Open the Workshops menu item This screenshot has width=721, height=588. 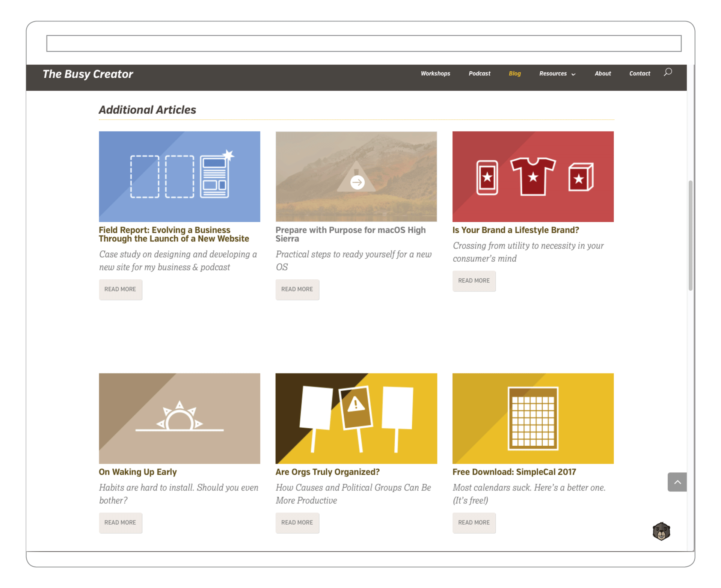[435, 74]
